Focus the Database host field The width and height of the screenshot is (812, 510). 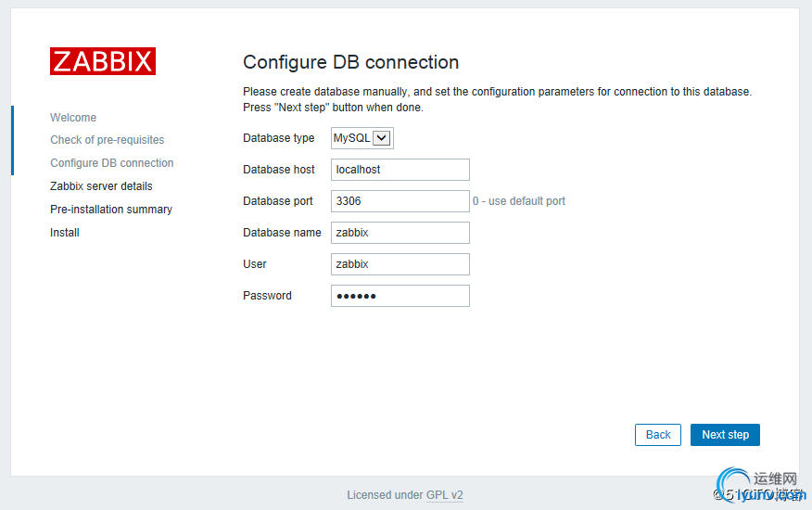pos(400,170)
